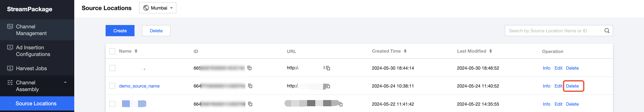Screen dimensions: 644x112
Task: Open the Mumbai region dropdown
Action: coord(157,8)
